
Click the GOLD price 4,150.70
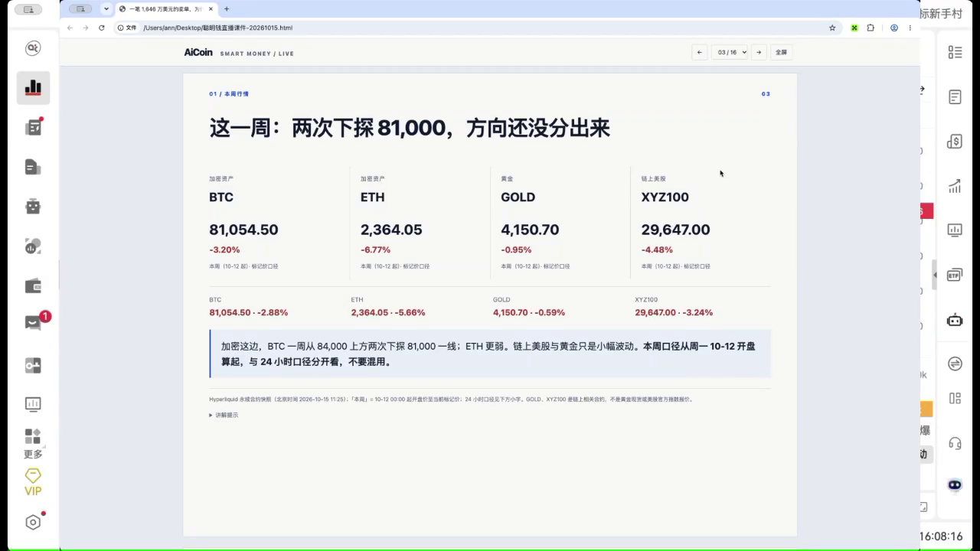(x=530, y=230)
